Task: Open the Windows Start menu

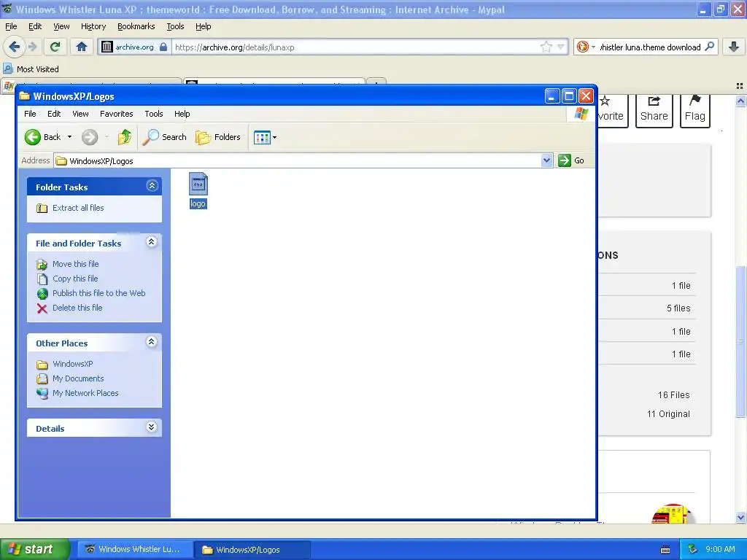Action: (34, 549)
